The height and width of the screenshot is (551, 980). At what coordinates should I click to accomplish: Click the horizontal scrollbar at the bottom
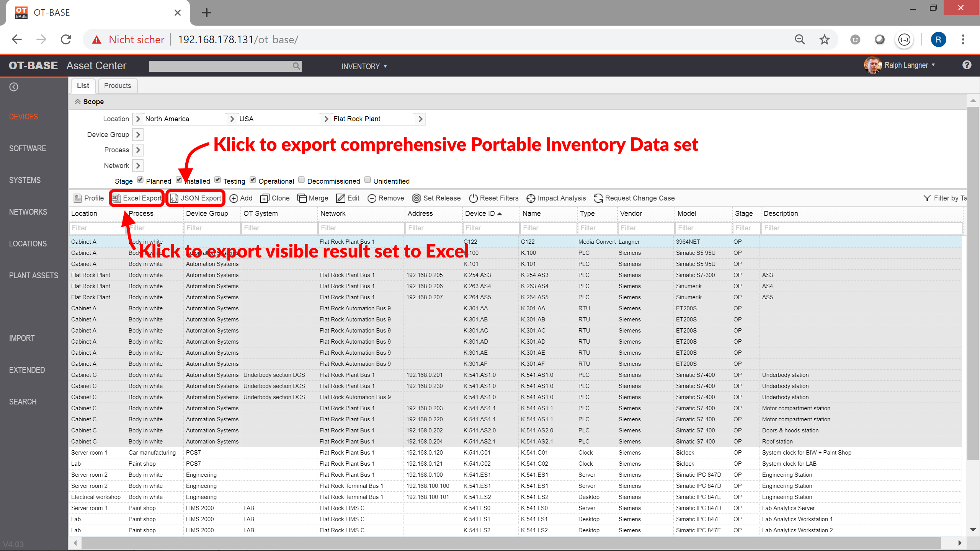[x=511, y=543]
